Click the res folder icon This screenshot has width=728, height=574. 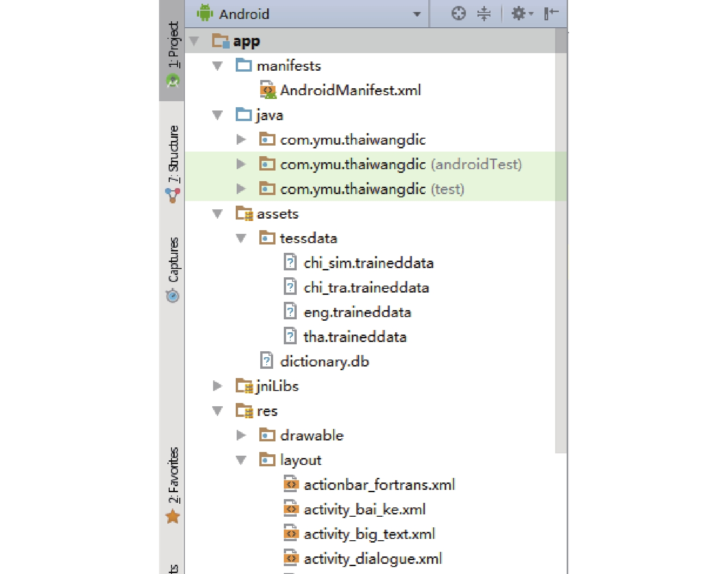[x=244, y=410]
